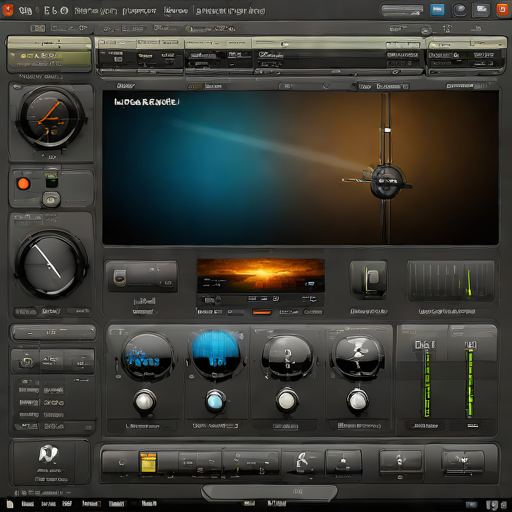Click the first gray button in bottom toolbar

click(x=120, y=462)
